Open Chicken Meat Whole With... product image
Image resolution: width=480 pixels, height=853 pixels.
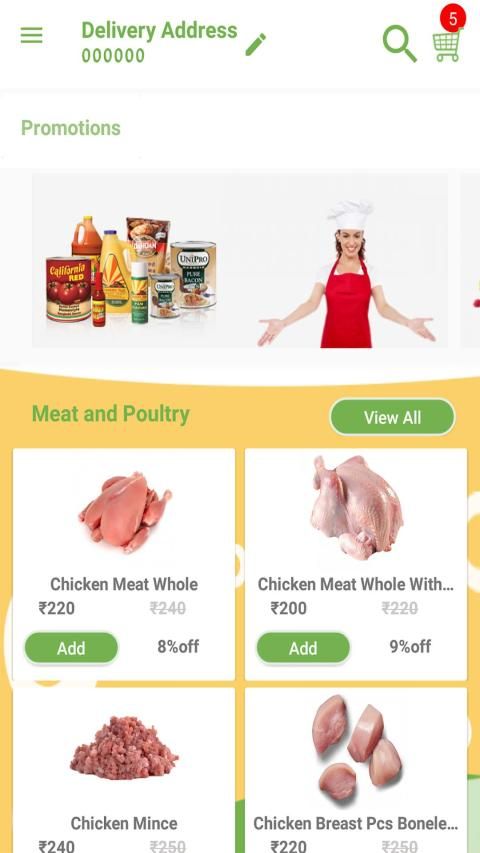click(x=356, y=508)
